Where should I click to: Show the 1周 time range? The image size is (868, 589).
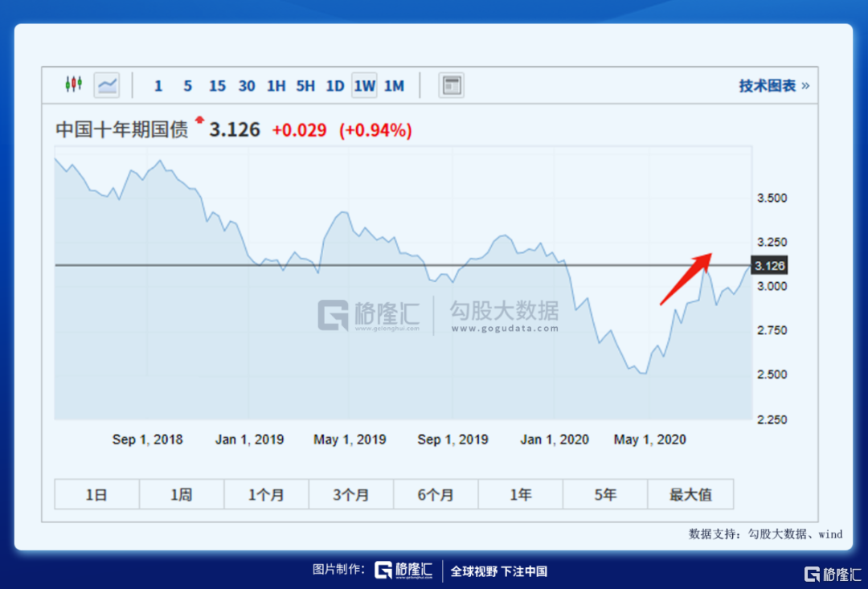coord(182,494)
